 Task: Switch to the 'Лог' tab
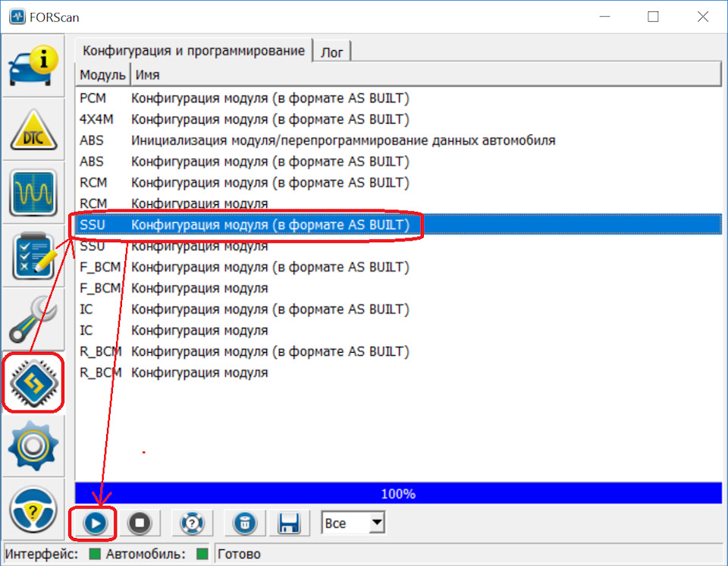[x=332, y=52]
